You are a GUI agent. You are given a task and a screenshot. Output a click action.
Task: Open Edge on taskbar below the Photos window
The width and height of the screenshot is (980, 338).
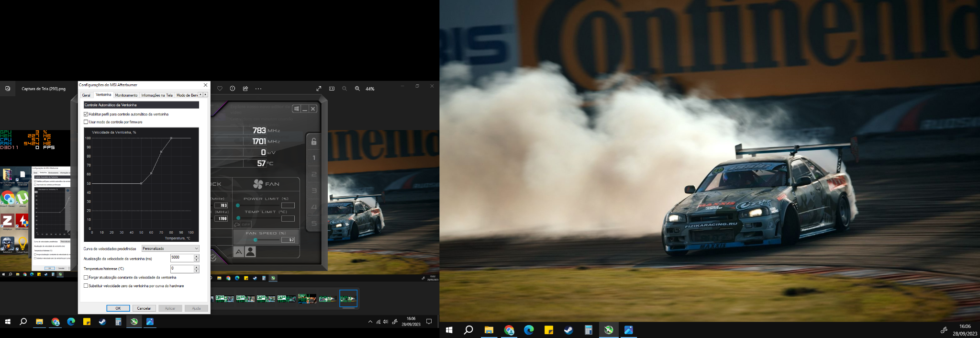(x=71, y=322)
